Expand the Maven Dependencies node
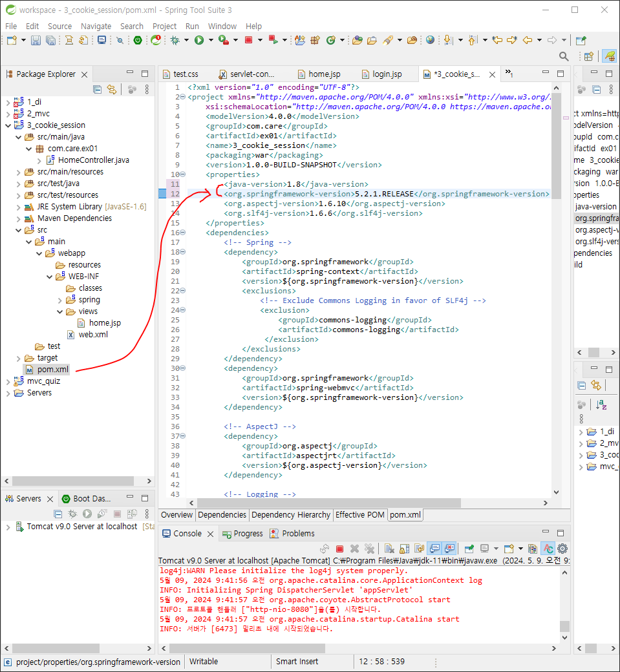 click(x=19, y=218)
